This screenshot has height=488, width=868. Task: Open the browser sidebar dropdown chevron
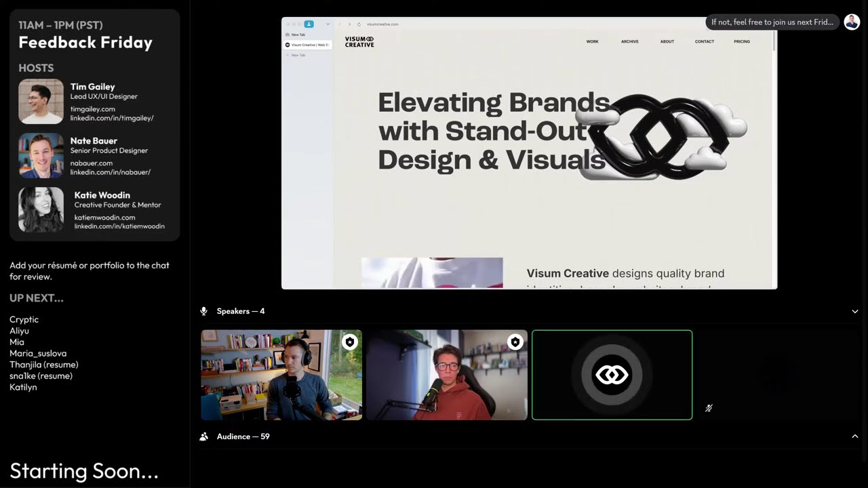coord(328,24)
